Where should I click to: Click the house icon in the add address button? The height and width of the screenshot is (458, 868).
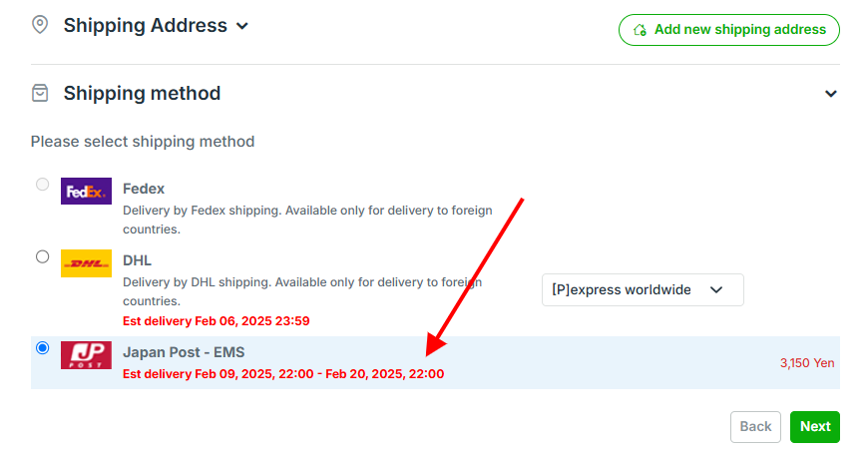tap(640, 30)
